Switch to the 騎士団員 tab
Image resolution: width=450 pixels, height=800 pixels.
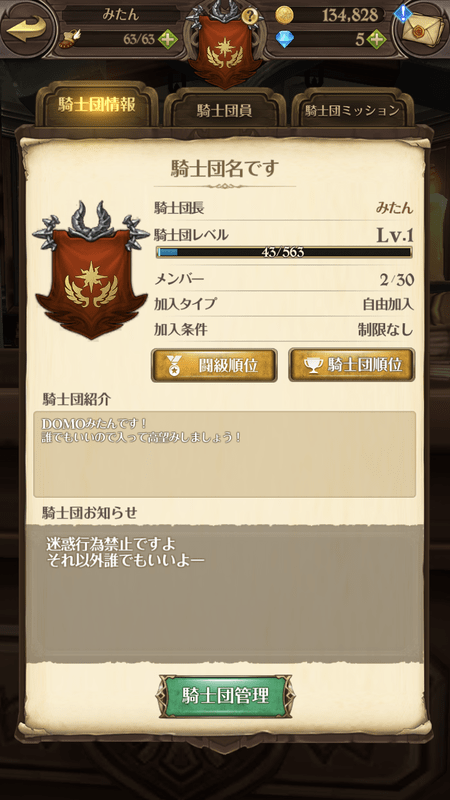pyautogui.click(x=224, y=110)
